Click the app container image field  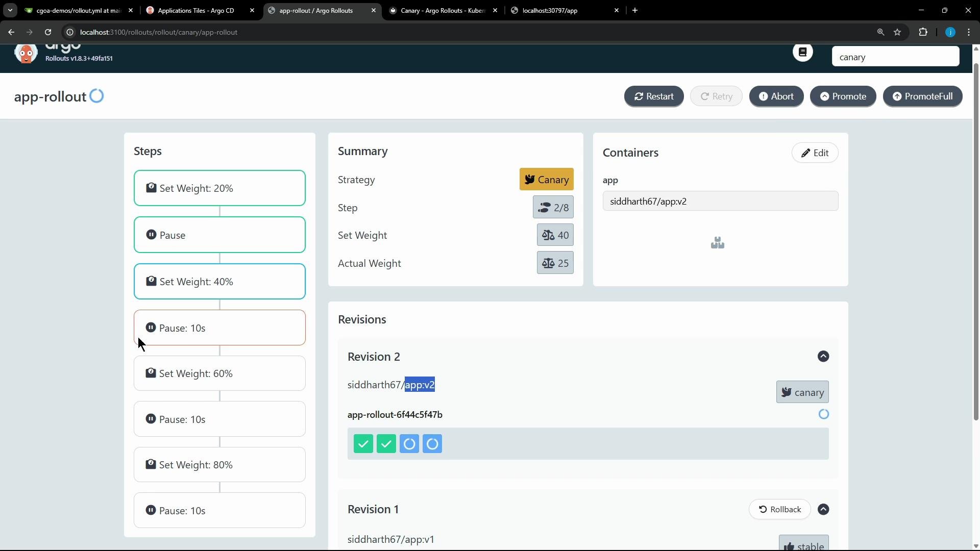(720, 201)
